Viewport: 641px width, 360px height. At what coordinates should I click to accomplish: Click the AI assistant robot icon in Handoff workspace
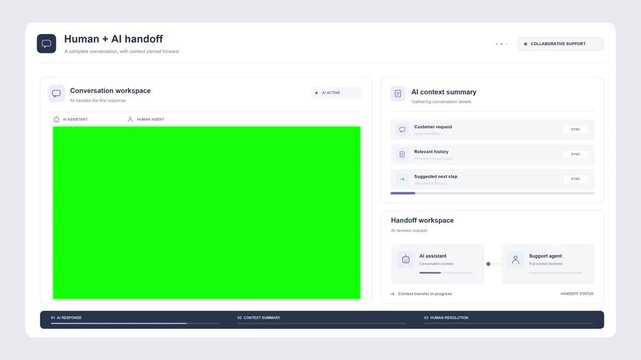(x=406, y=259)
